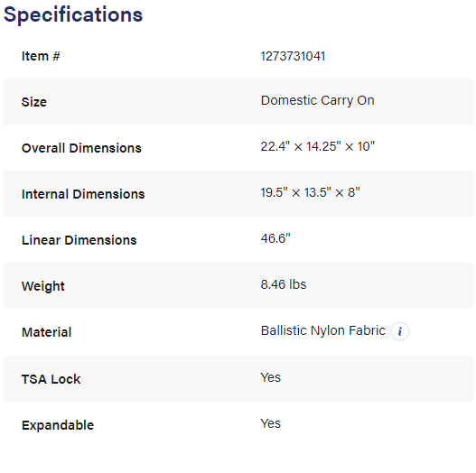476x473 pixels.
Task: Click the Overall Dimensions label
Action: pyautogui.click(x=81, y=148)
